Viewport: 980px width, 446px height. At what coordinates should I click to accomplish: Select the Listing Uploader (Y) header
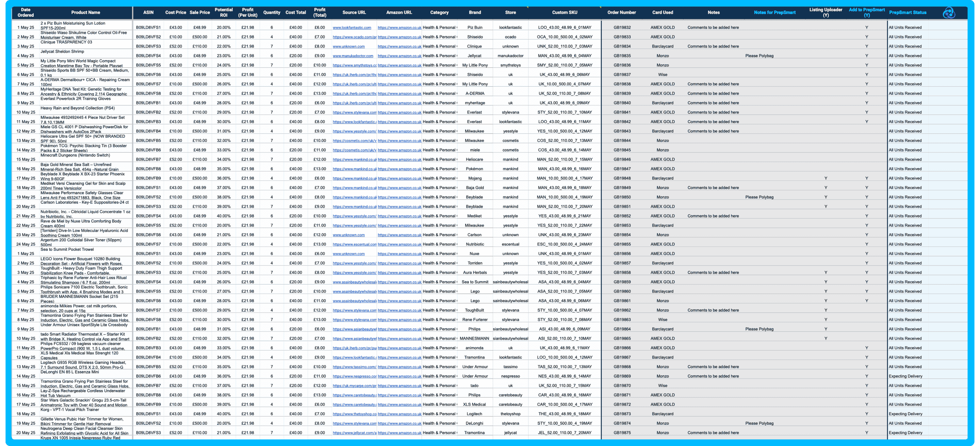coord(825,12)
